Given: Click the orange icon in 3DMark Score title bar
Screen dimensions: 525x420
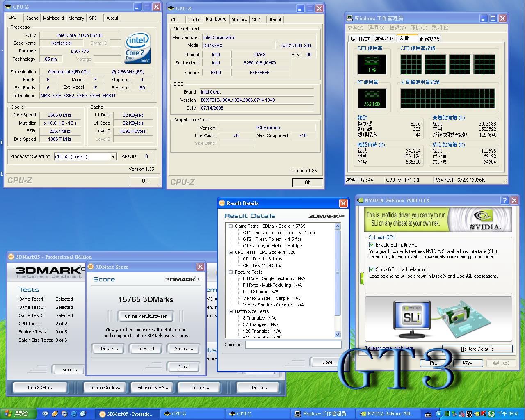Looking at the screenshot, I should [x=91, y=267].
